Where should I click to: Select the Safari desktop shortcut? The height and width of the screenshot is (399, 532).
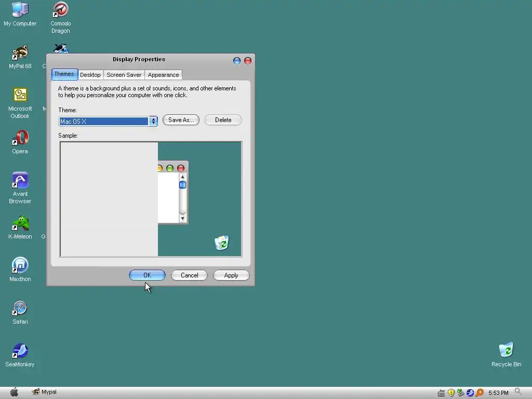tap(20, 312)
